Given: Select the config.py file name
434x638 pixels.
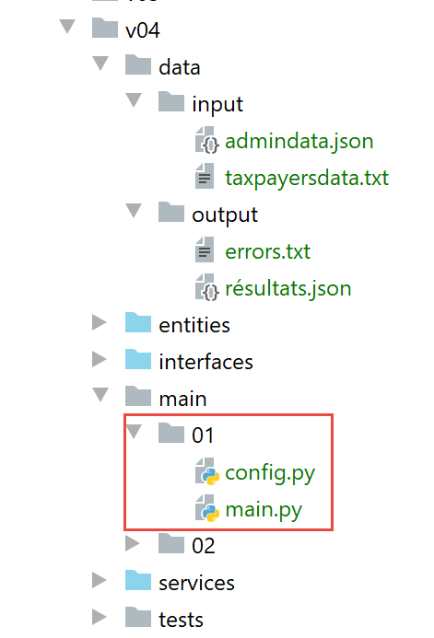Looking at the screenshot, I should [x=270, y=473].
